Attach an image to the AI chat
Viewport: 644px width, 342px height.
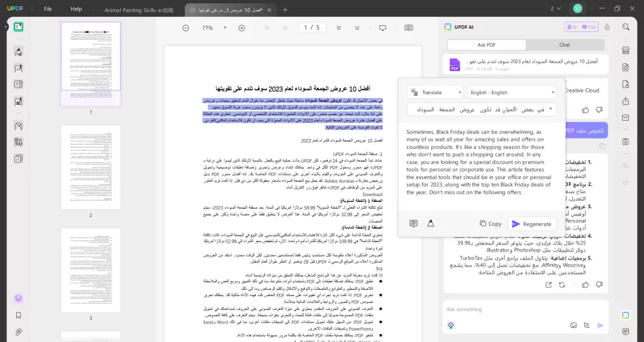pos(574,325)
